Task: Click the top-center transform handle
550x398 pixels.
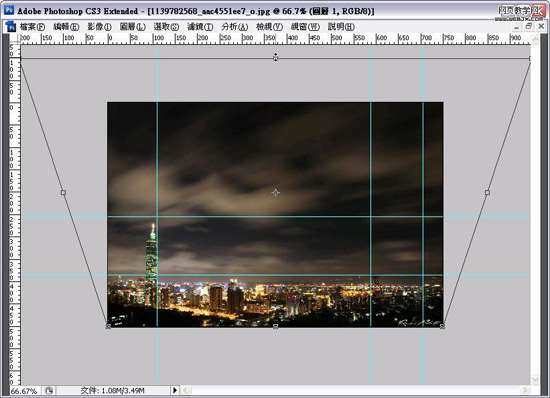Action: (x=276, y=58)
